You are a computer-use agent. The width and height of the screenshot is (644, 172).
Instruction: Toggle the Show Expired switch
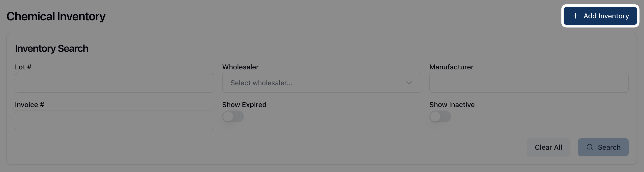tap(233, 117)
